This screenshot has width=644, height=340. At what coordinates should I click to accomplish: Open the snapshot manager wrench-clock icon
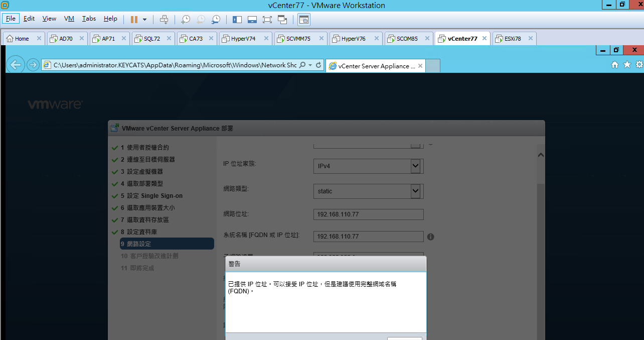216,19
